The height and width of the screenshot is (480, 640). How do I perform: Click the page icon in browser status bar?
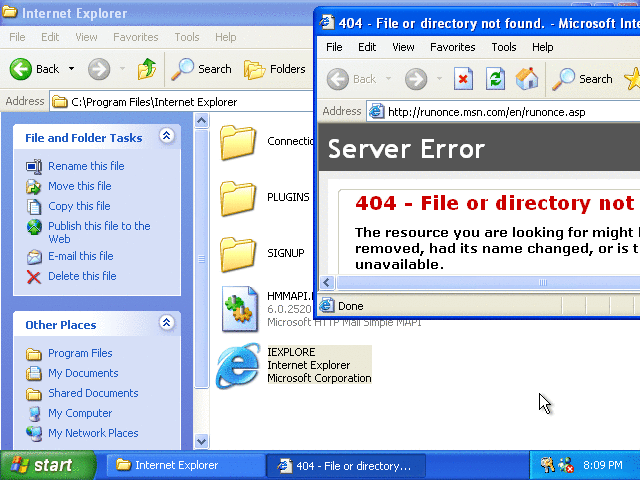pos(327,306)
